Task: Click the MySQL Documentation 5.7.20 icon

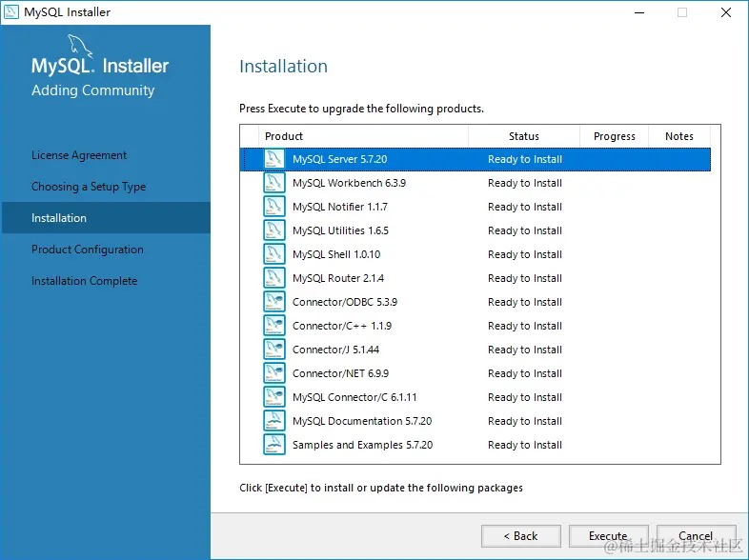Action: [274, 421]
